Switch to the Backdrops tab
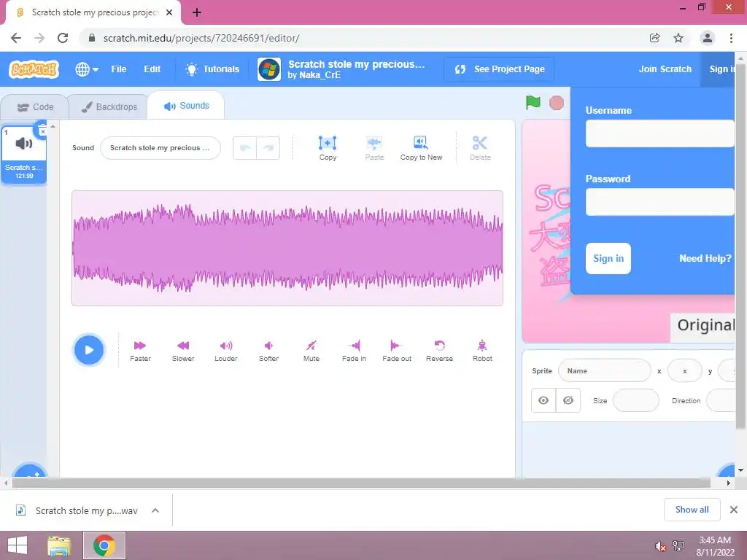Screen dimensions: 747x560 (109, 107)
